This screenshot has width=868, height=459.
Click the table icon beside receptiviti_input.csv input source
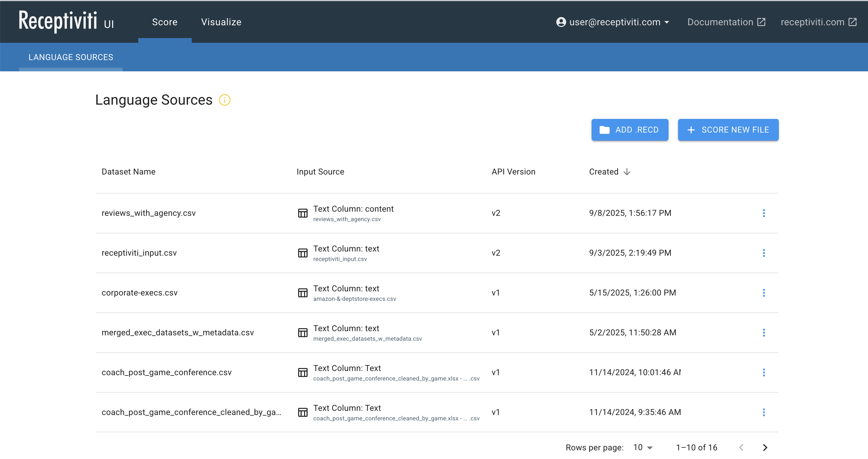coord(303,253)
